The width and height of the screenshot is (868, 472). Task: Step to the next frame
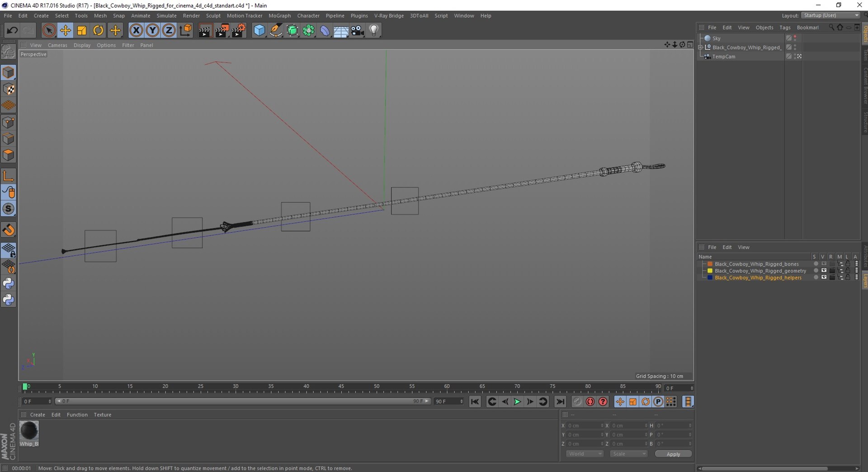point(530,401)
